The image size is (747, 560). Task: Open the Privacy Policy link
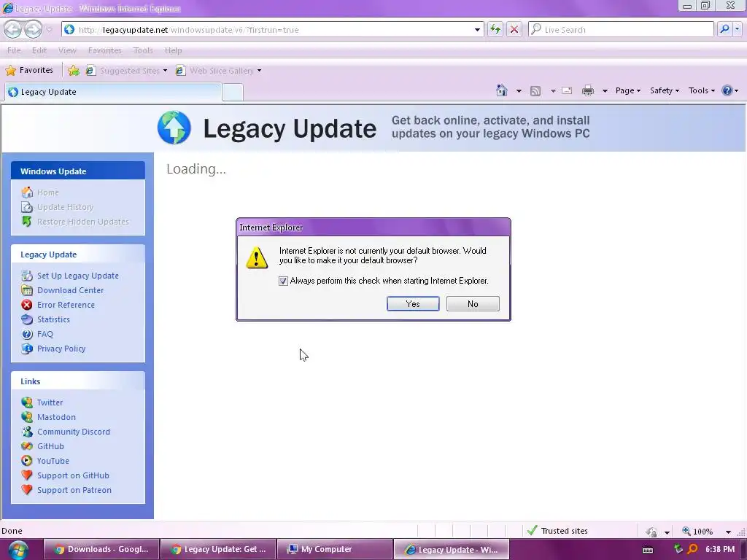pyautogui.click(x=61, y=349)
